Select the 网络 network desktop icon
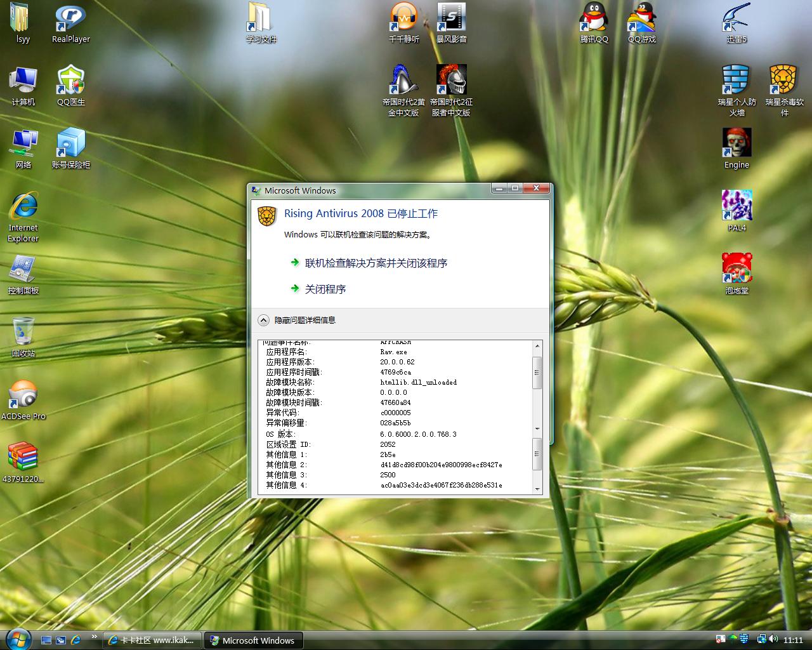This screenshot has height=650, width=812. point(23,149)
